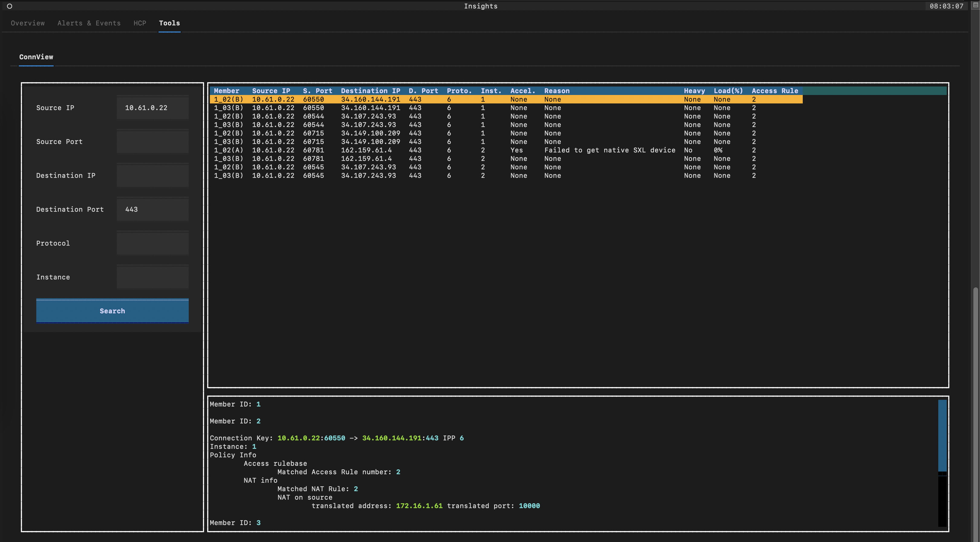This screenshot has height=542, width=980.
Task: Click the icon at top-right corner
Action: [975, 5]
